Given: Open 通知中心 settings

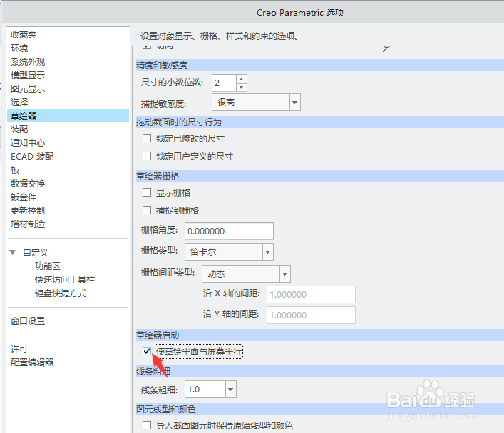Looking at the screenshot, I should tap(28, 143).
